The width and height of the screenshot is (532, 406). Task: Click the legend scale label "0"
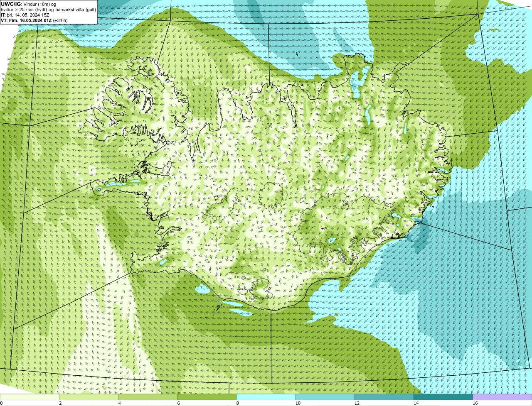pos(1,403)
